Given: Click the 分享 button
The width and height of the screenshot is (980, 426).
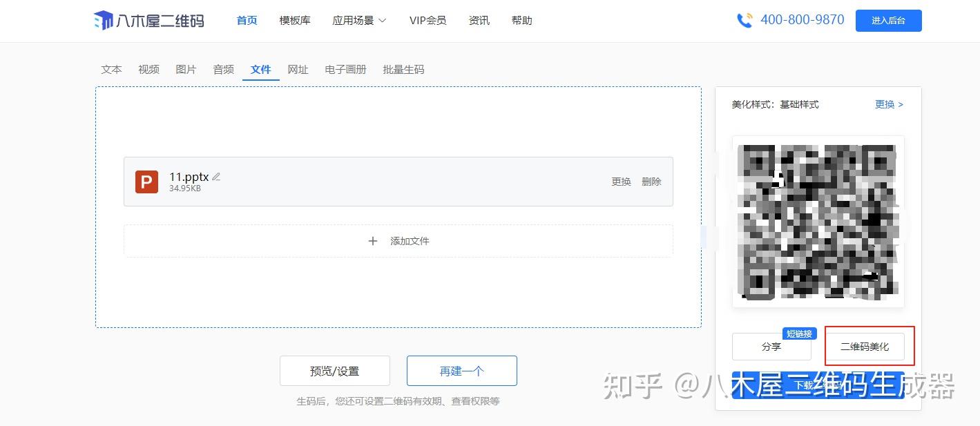Looking at the screenshot, I should pyautogui.click(x=771, y=347).
